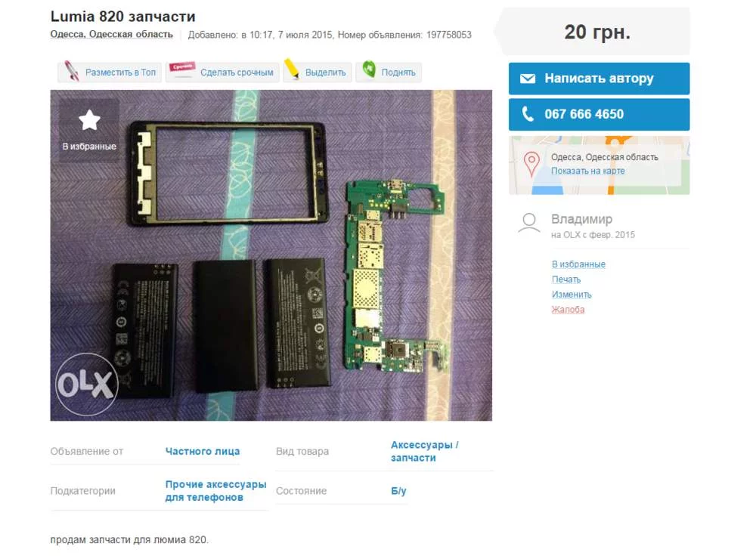The width and height of the screenshot is (756, 559).
Task: Click the Печать link
Action: (566, 279)
